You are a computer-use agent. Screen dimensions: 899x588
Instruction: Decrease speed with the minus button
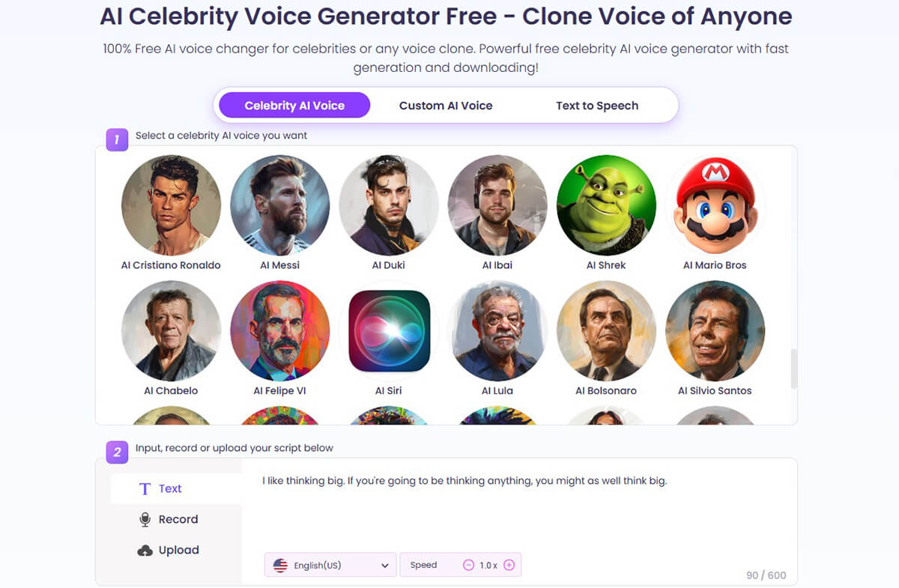468,566
